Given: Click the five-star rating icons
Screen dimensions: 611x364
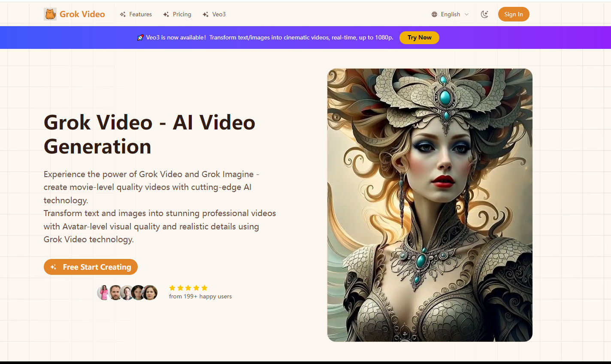Looking at the screenshot, I should click(x=188, y=288).
